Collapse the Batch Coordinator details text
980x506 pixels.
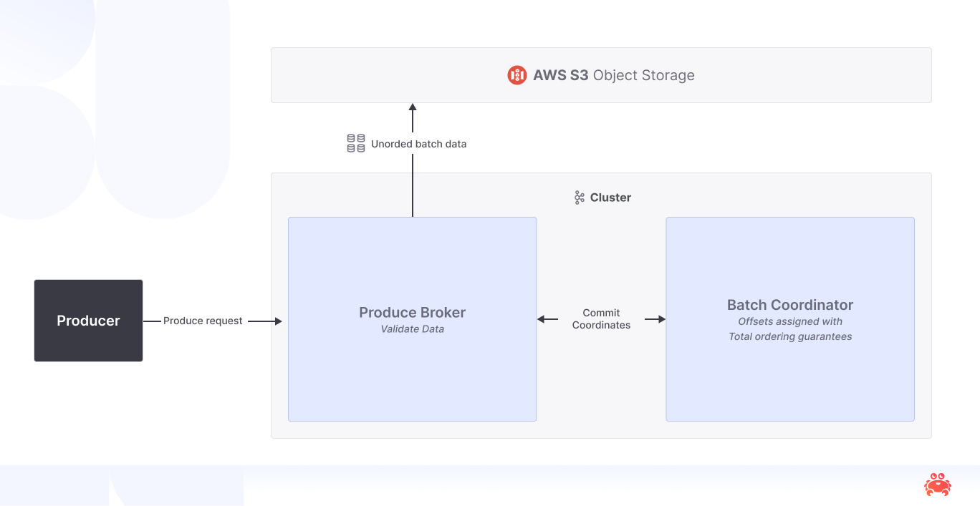tap(790, 329)
